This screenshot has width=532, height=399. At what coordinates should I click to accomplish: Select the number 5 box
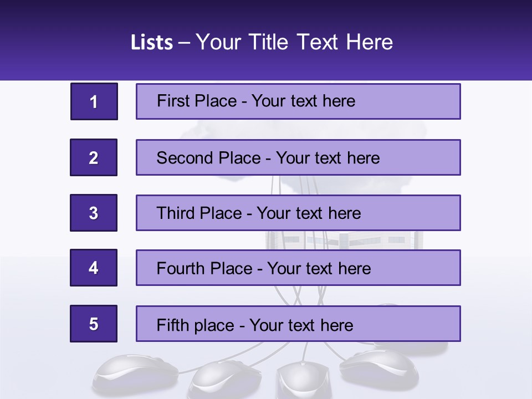coord(94,324)
